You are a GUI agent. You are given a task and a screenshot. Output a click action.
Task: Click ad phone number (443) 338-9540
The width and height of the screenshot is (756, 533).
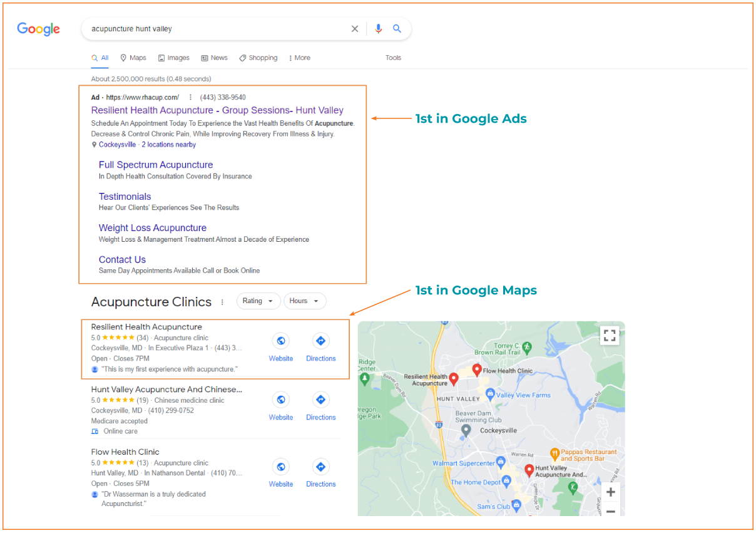point(223,97)
